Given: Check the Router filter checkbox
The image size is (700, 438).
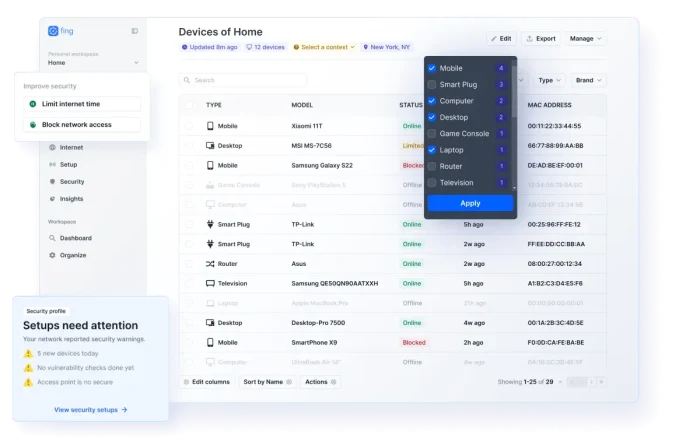Looking at the screenshot, I should click(432, 167).
